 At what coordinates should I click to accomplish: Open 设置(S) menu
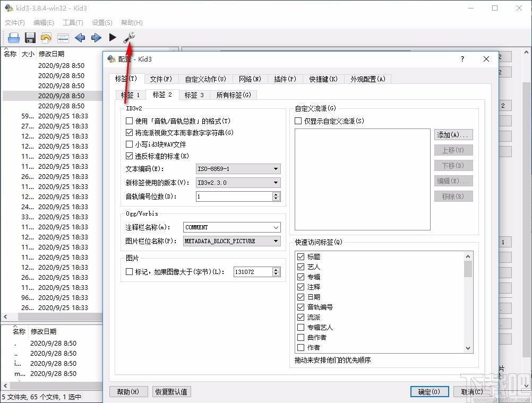[x=102, y=23]
